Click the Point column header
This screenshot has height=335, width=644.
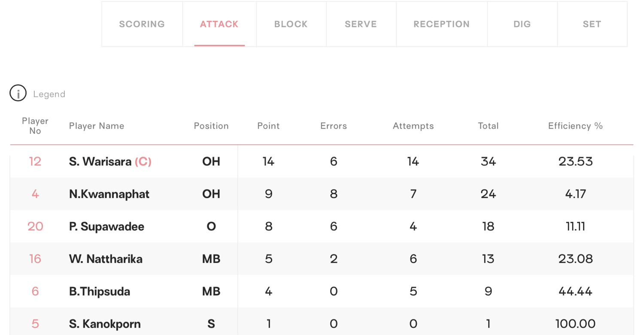[x=268, y=126]
